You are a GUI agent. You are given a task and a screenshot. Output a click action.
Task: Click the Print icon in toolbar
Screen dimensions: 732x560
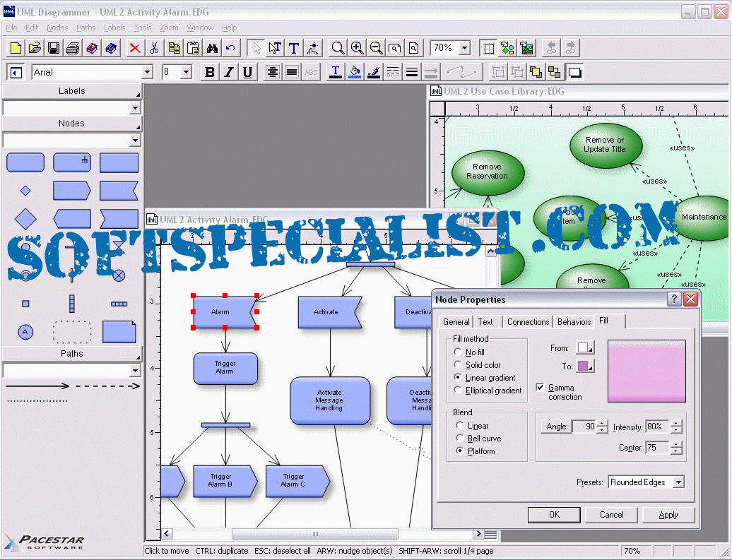point(73,48)
